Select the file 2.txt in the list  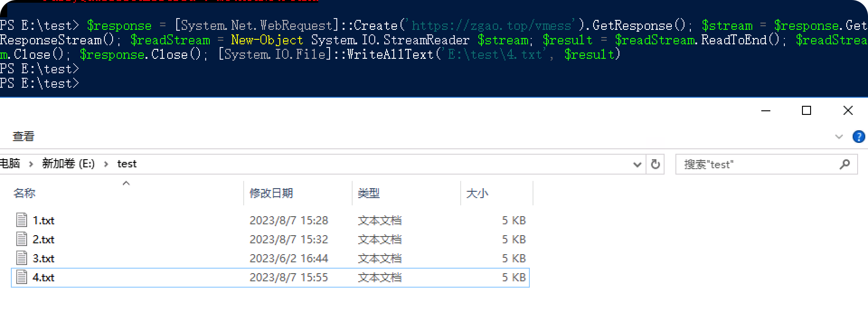pos(44,239)
